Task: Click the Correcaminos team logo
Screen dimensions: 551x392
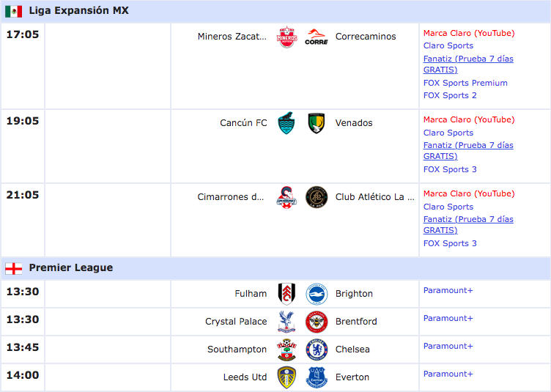Action: (317, 37)
